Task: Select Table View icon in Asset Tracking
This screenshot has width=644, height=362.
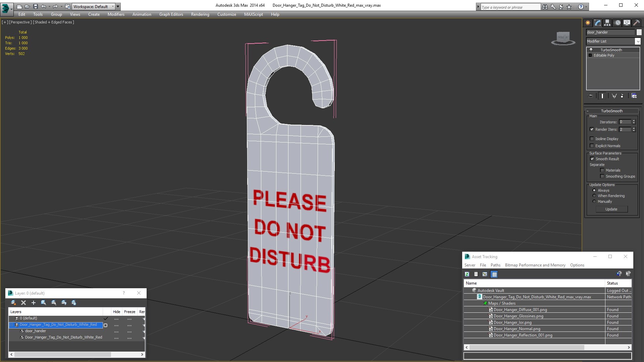Action: coord(494,274)
